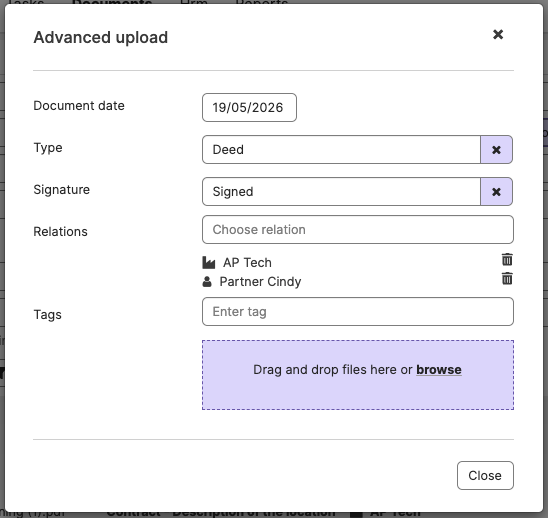Click the Tags label
The image size is (548, 518).
(48, 315)
